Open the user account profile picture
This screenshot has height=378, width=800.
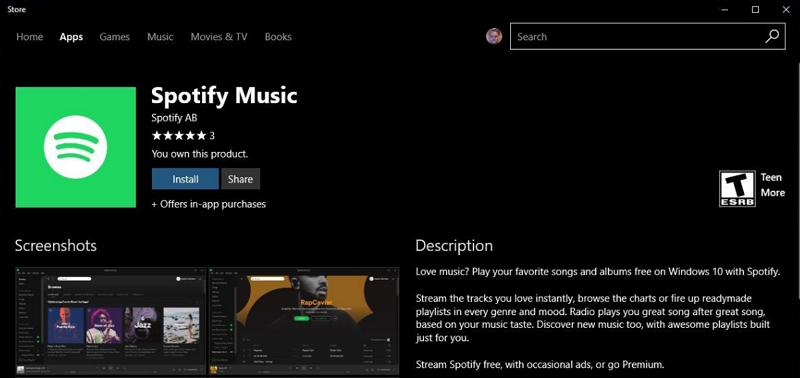[494, 36]
